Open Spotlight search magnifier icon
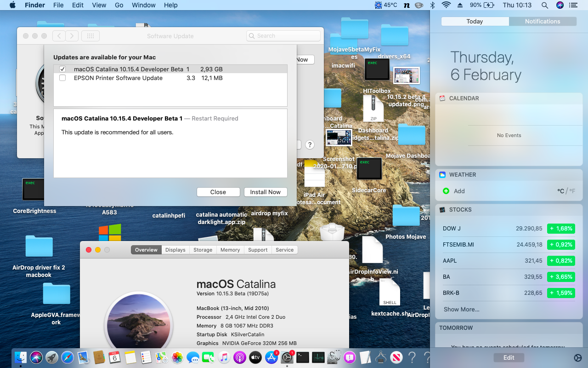The width and height of the screenshot is (588, 368). [545, 5]
